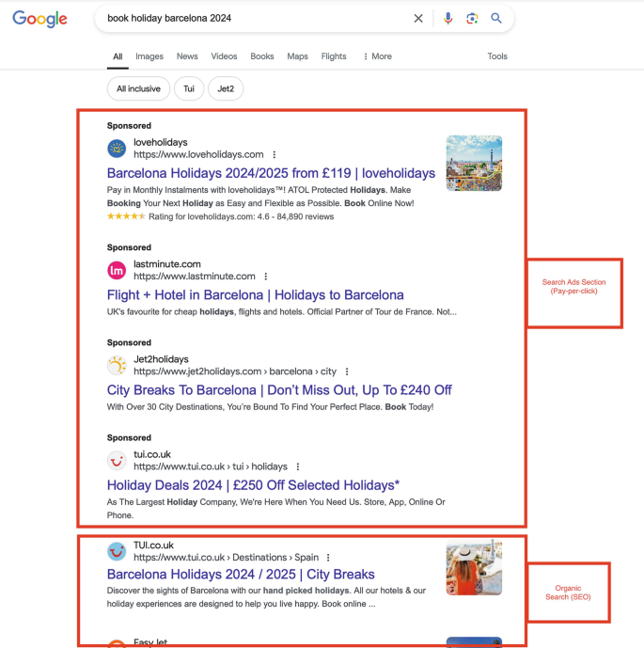Click the https://www.lastminute.com URL
The width and height of the screenshot is (644, 648).
195,277
